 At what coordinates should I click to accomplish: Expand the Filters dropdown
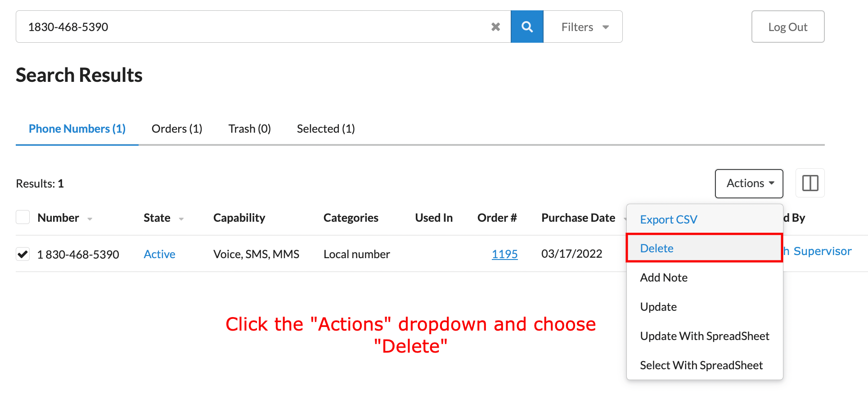[584, 27]
